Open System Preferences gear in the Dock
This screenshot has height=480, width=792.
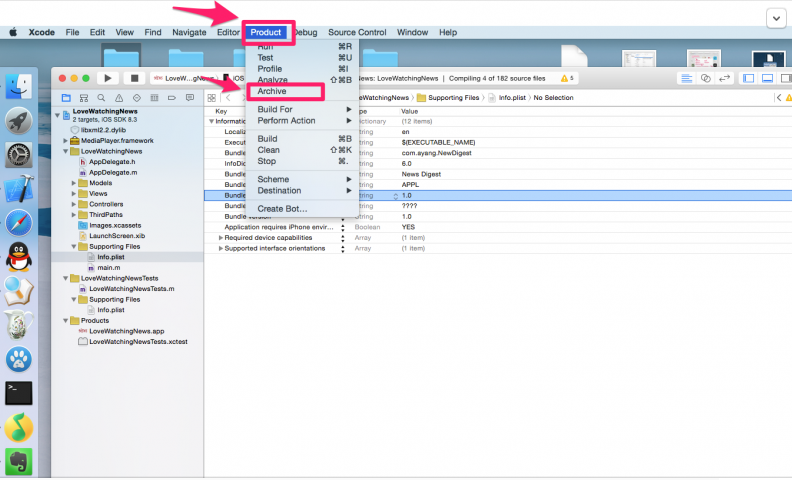coord(19,155)
